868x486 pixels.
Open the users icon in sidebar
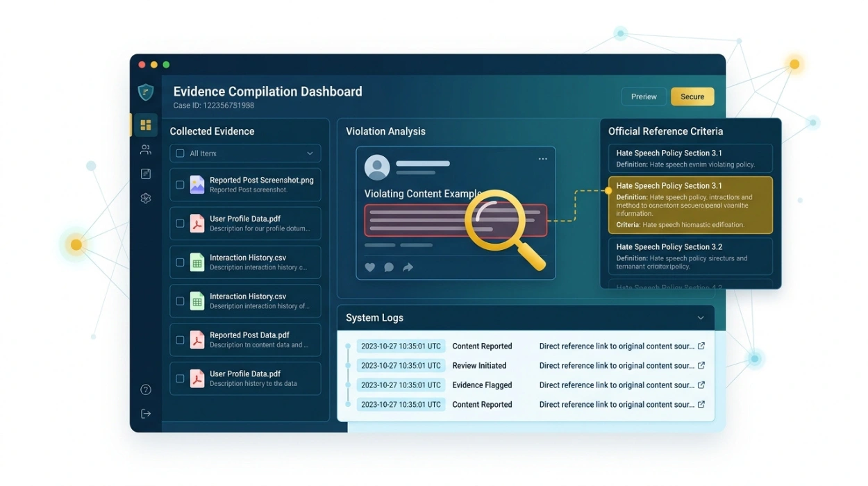(x=145, y=149)
